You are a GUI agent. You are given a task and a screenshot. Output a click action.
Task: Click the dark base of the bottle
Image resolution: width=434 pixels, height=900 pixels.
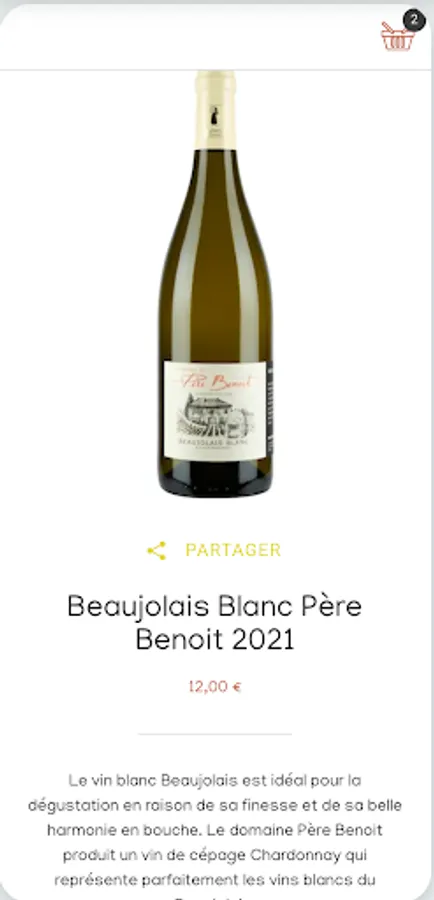click(215, 479)
